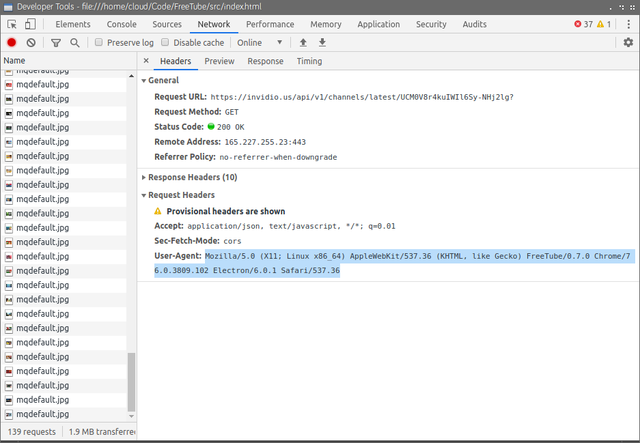Open the Online throttling dropdown
Viewport: 640px width, 443px height.
click(x=260, y=42)
